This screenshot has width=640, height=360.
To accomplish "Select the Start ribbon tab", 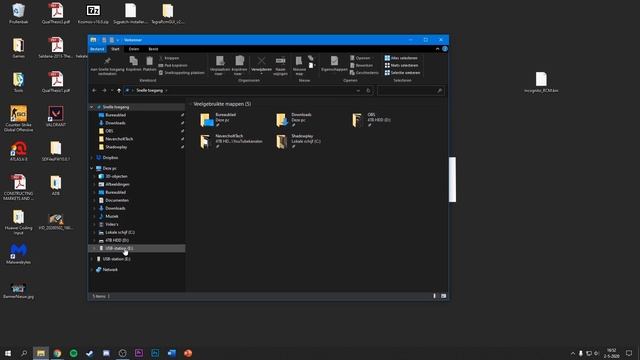I will click(116, 49).
